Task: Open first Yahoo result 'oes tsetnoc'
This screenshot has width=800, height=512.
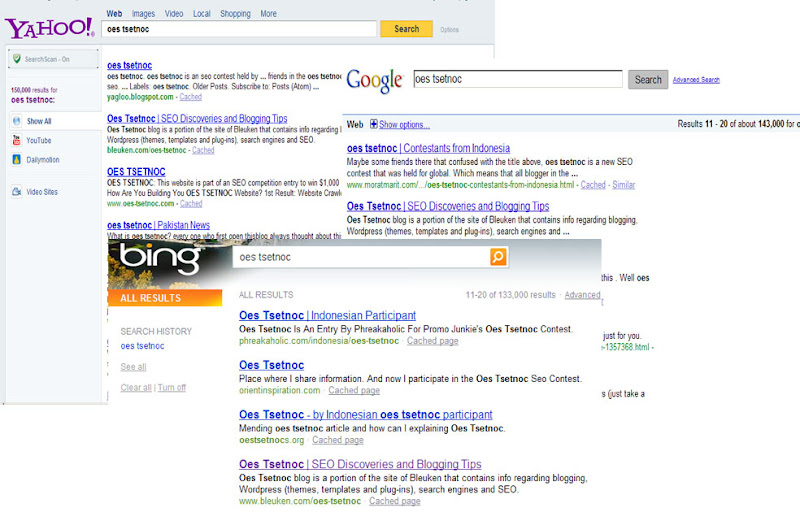Action: pyautogui.click(x=130, y=65)
